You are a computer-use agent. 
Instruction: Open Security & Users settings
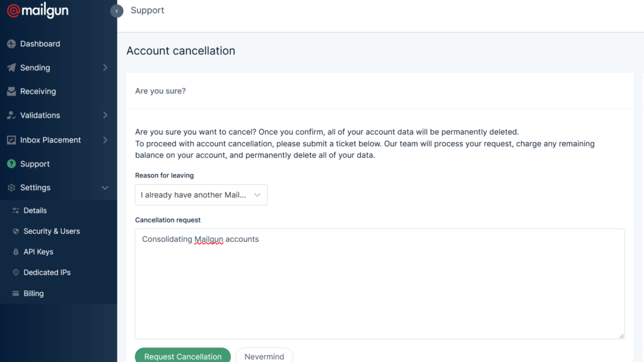click(x=52, y=231)
